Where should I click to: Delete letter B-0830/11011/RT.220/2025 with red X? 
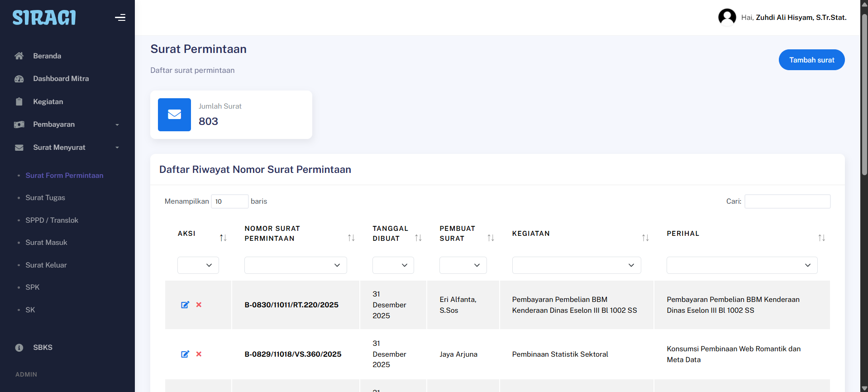199,305
